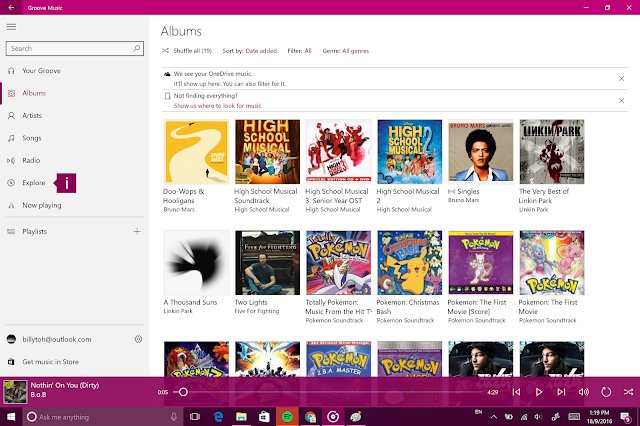The width and height of the screenshot is (640, 426).
Task: Play the current track
Action: coord(539,392)
